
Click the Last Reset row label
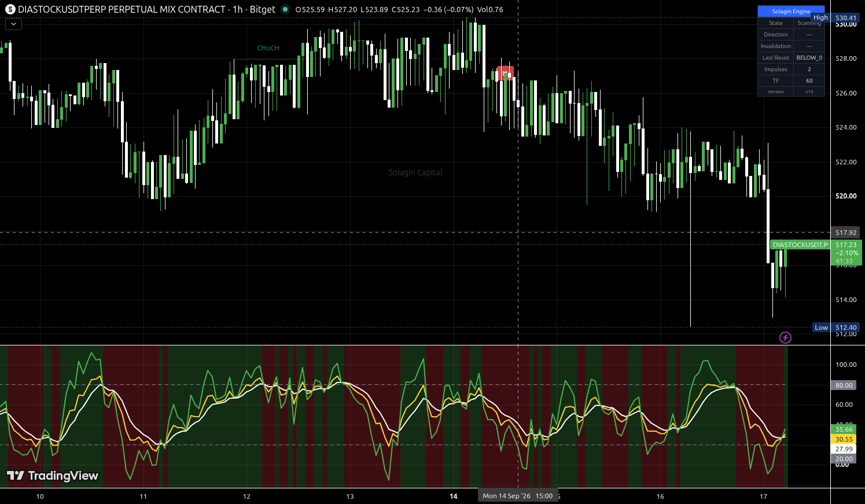(x=775, y=58)
